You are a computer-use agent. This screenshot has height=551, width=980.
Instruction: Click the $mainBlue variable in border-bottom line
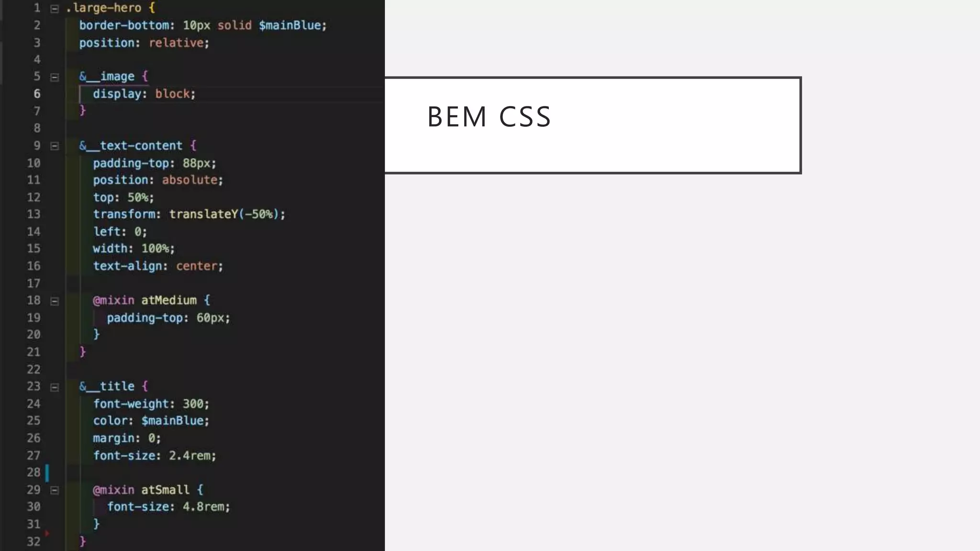[x=290, y=25]
